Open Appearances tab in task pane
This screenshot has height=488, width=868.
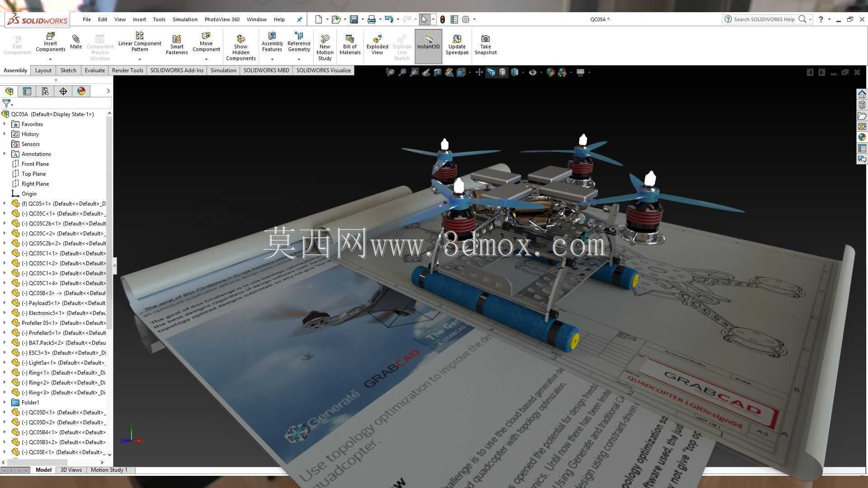[862, 137]
